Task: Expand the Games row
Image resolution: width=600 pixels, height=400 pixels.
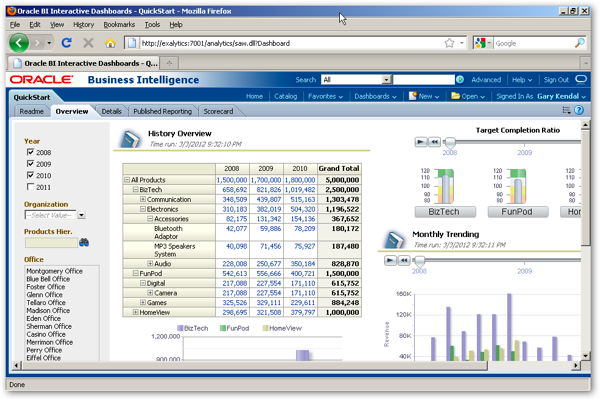Action: [x=143, y=302]
